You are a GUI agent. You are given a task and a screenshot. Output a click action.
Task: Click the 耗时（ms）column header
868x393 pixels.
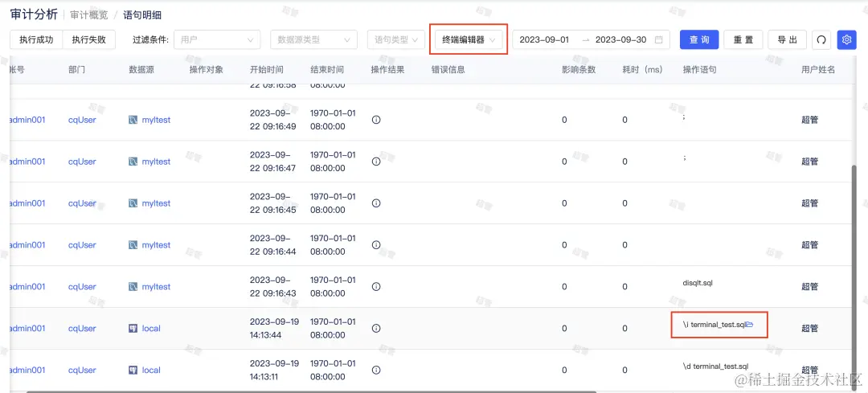[642, 70]
